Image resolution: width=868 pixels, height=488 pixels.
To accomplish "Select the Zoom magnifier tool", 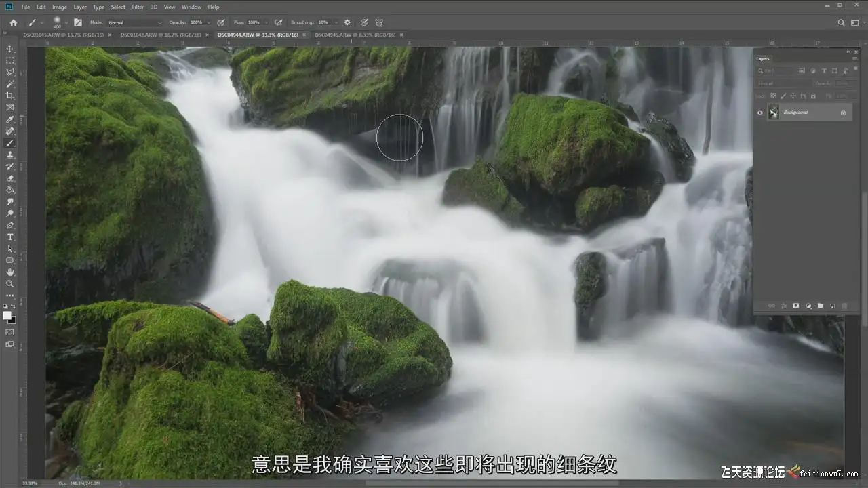I will click(10, 284).
